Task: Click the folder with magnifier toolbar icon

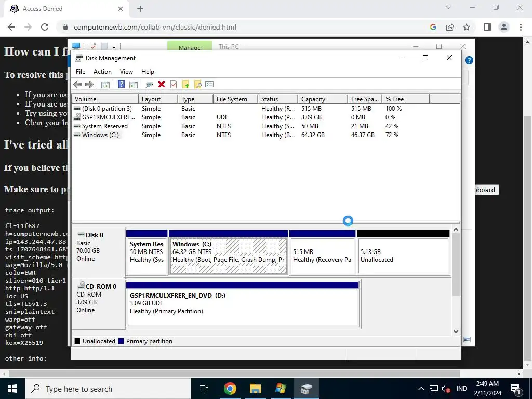Action: pyautogui.click(x=197, y=85)
